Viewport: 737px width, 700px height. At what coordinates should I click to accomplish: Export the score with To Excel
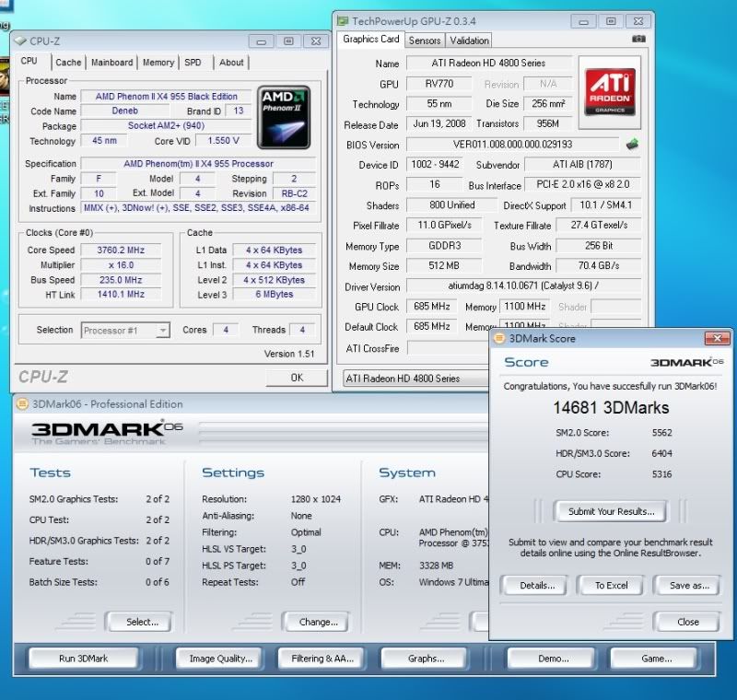(611, 586)
